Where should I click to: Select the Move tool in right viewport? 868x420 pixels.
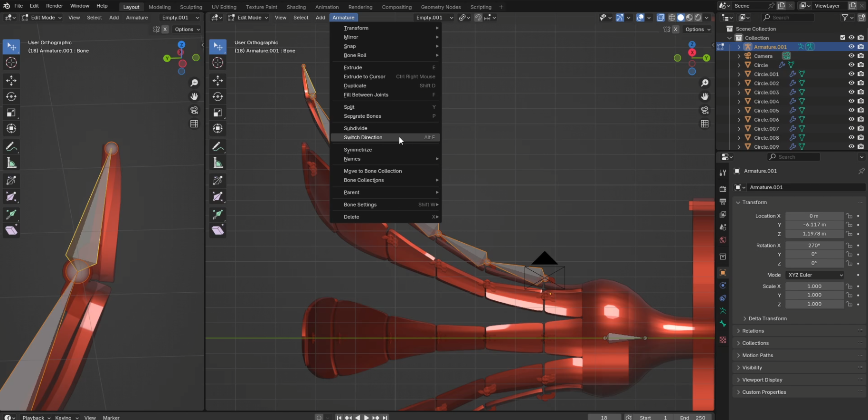[218, 80]
